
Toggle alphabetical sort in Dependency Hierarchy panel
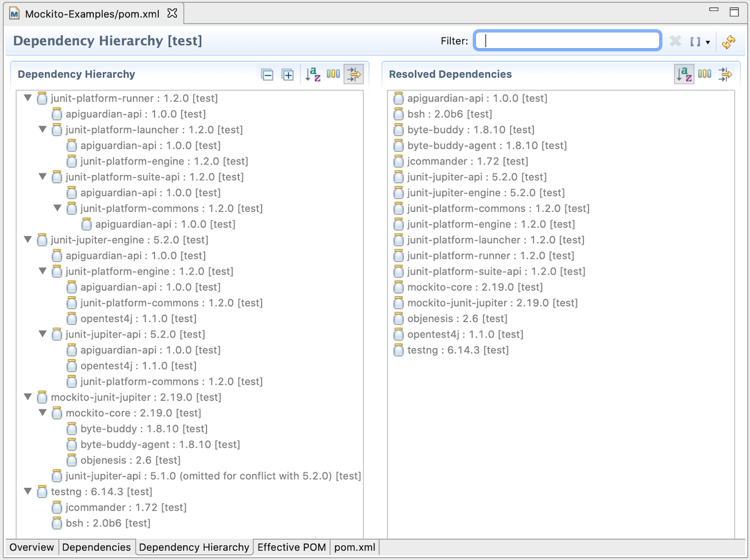click(x=313, y=74)
